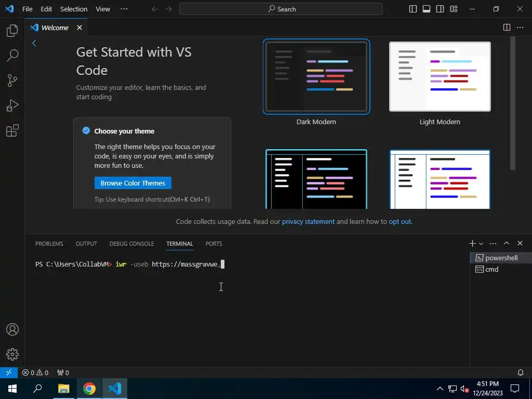Open the Edit menu
Viewport: 532px width, 399px height.
click(x=46, y=9)
